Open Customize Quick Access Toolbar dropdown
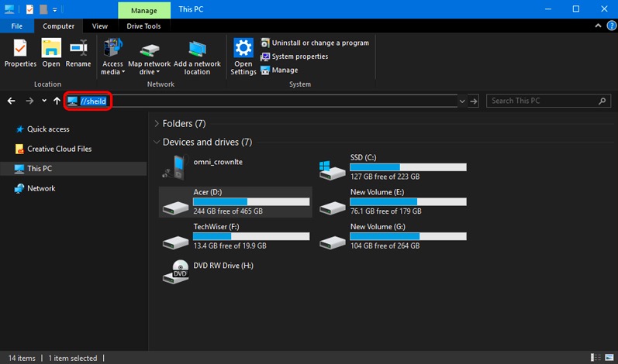Viewport: 618px width, 364px height. (55, 9)
